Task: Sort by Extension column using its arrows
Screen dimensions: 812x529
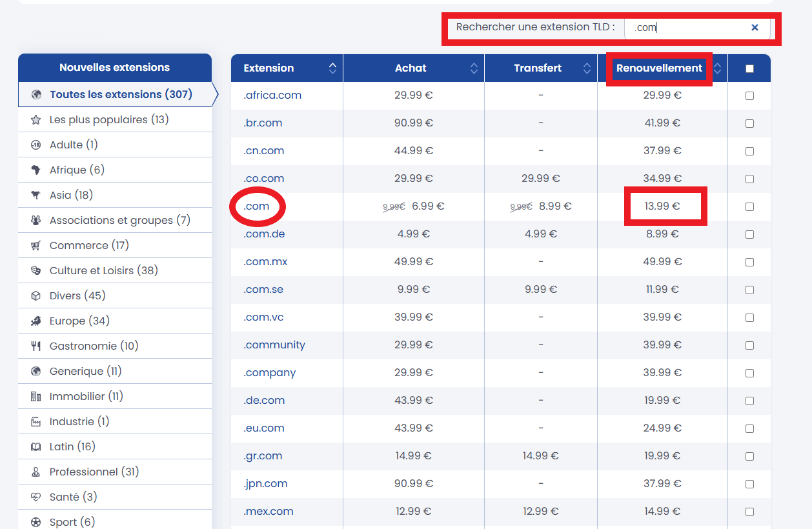Action: pos(332,68)
